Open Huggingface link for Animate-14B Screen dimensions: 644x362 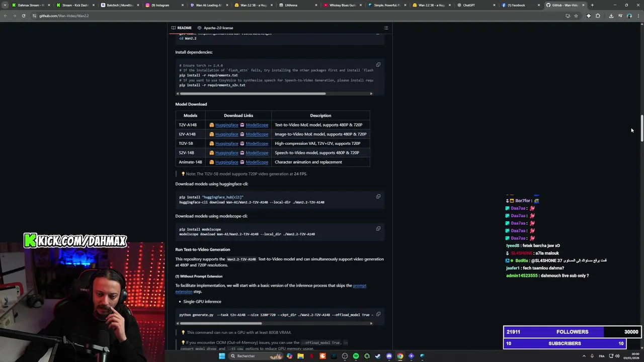(x=226, y=162)
